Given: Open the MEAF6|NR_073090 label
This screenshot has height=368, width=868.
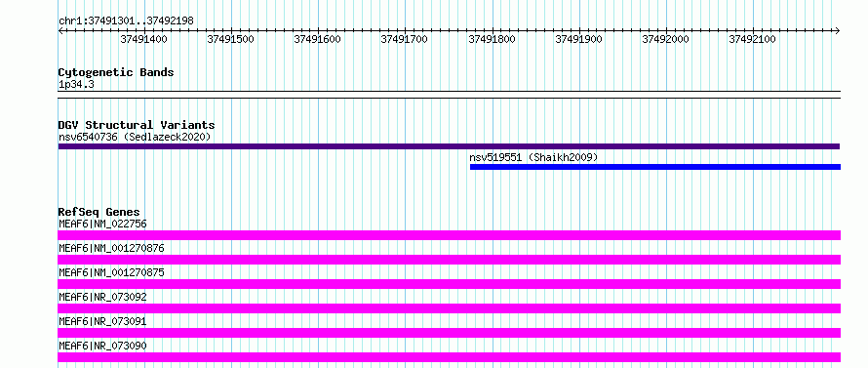Looking at the screenshot, I should click(102, 346).
